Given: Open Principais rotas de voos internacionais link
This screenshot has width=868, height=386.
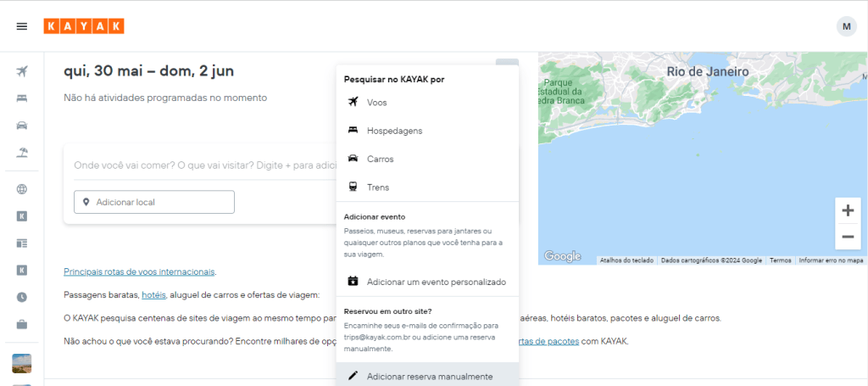Looking at the screenshot, I should pos(140,272).
